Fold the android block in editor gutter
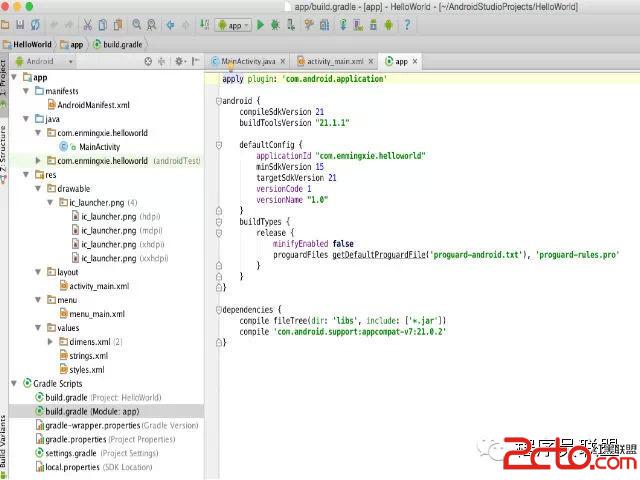 [219, 100]
